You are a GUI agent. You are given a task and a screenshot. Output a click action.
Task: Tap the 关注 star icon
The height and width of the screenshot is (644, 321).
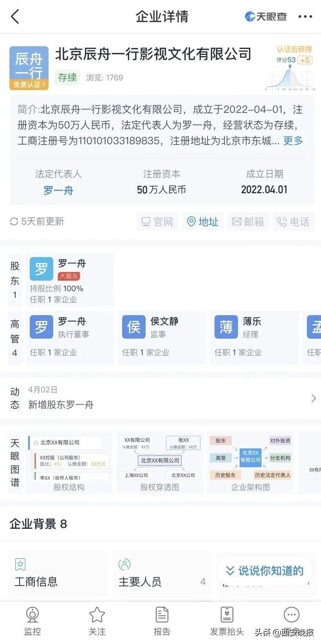pos(97,615)
